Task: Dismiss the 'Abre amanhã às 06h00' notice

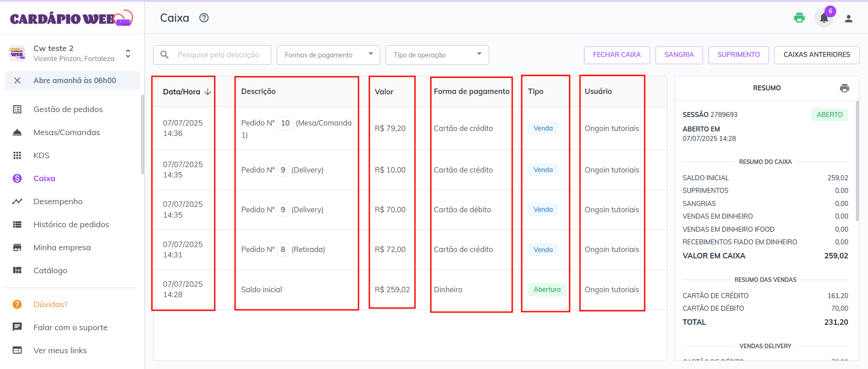Action: [x=17, y=80]
